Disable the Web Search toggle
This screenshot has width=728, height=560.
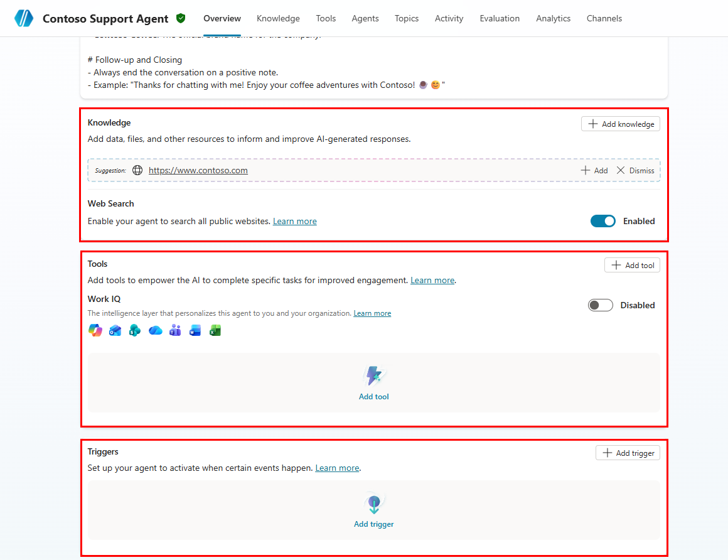pyautogui.click(x=602, y=221)
